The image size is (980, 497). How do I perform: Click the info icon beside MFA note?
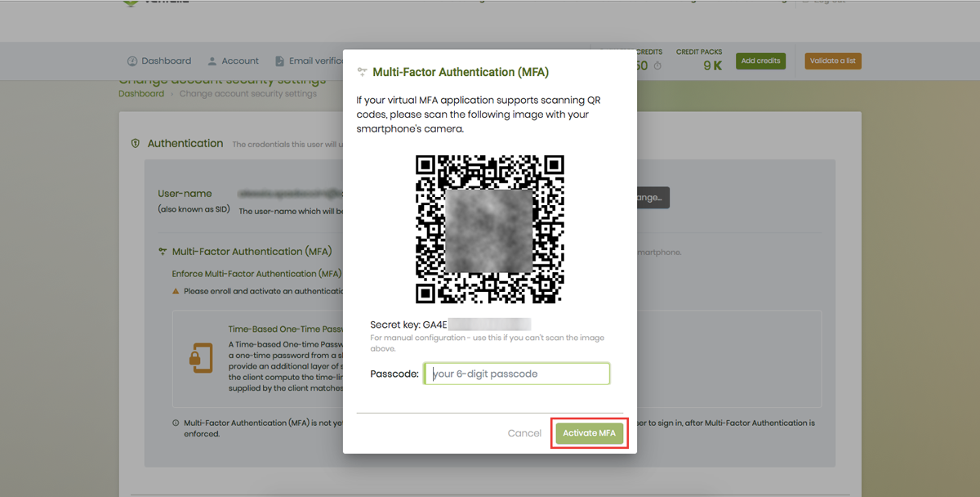[176, 423]
